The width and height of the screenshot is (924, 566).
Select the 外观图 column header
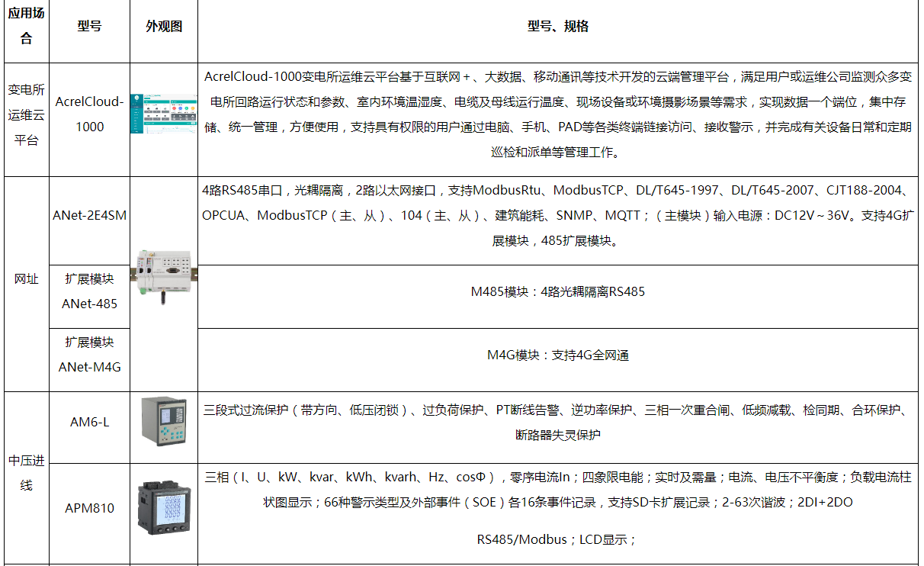[x=164, y=26]
